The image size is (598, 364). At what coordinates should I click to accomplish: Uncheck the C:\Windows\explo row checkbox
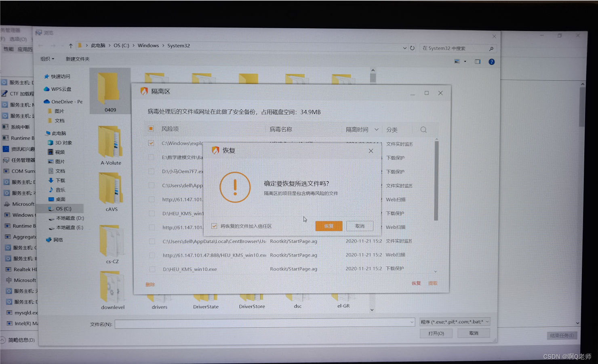click(151, 143)
